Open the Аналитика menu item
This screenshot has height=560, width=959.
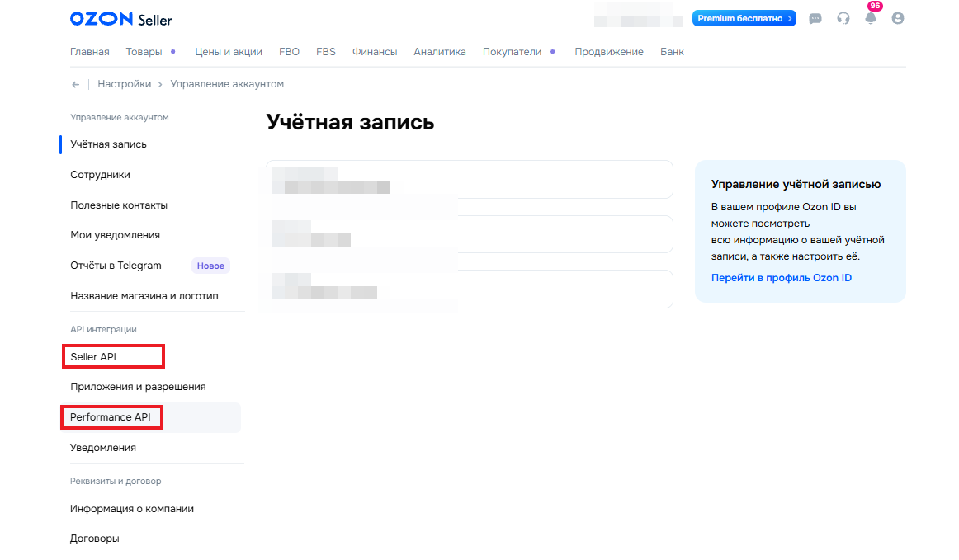click(x=439, y=52)
